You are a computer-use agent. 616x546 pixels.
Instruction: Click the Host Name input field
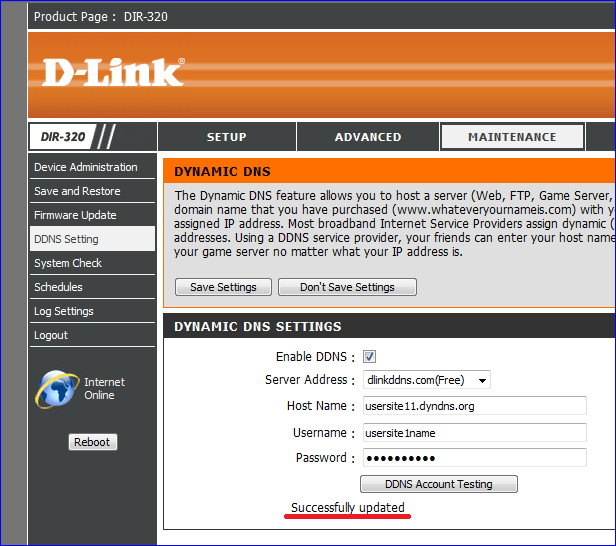[475, 406]
